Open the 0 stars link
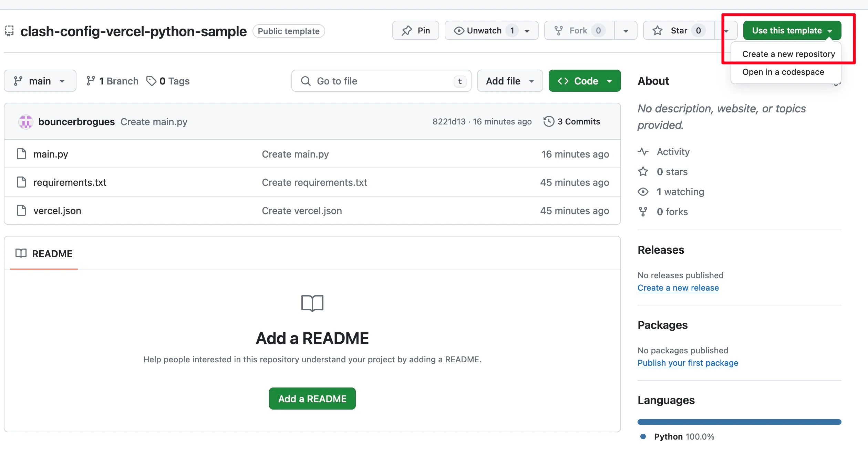 [663, 172]
